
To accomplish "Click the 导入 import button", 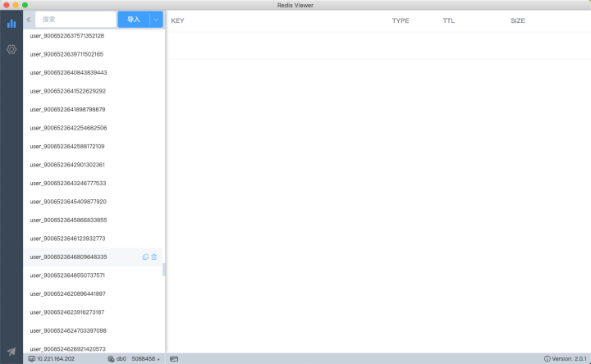I will [134, 20].
